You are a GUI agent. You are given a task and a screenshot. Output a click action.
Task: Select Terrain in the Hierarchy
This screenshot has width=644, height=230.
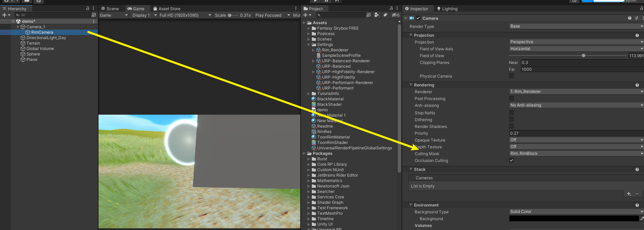coord(33,43)
